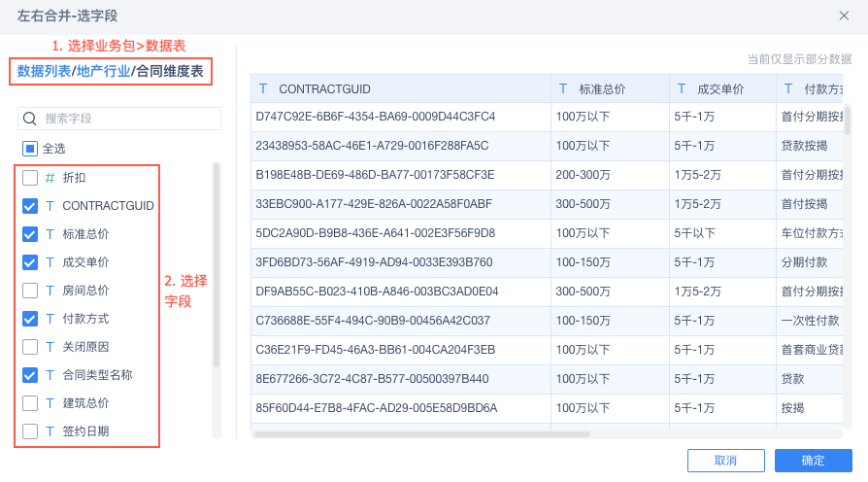868x482 pixels.
Task: Click the text type icon beside 签约日期
Action: pyautogui.click(x=50, y=430)
